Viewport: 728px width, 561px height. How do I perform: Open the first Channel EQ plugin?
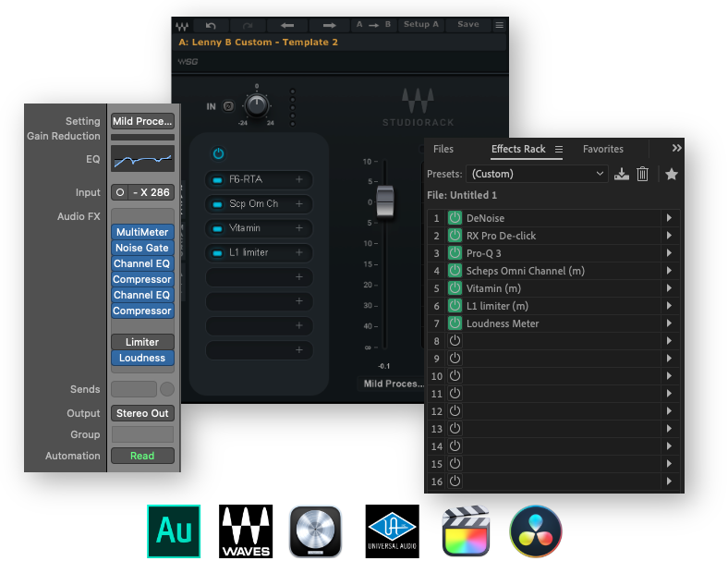(x=142, y=263)
